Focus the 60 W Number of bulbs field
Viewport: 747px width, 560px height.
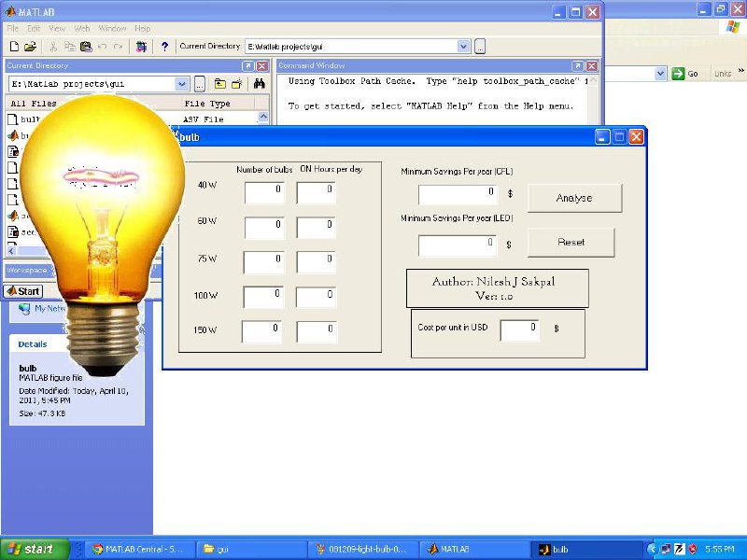(264, 228)
